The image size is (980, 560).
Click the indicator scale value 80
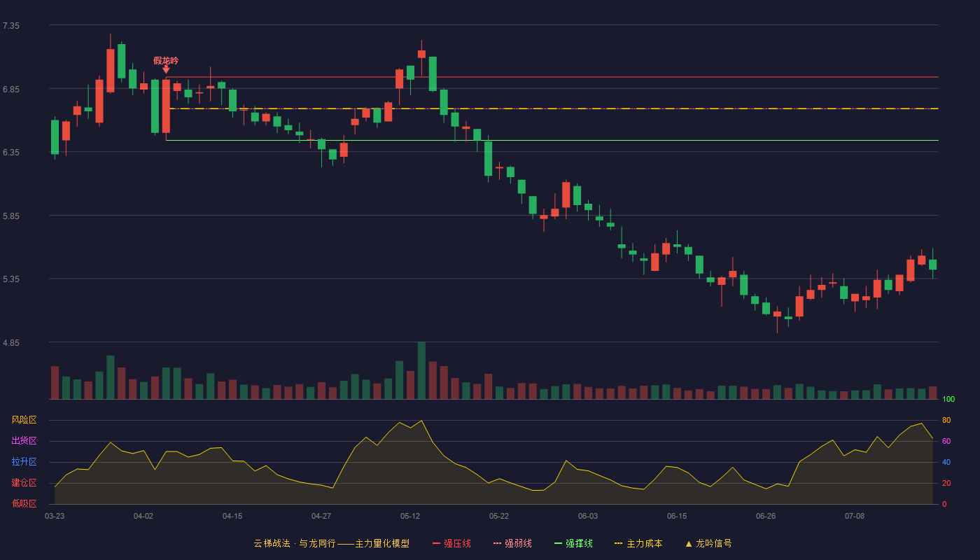coord(946,420)
